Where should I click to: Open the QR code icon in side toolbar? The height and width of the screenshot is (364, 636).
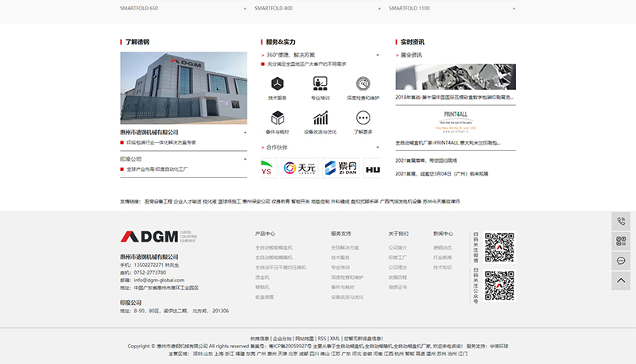click(x=621, y=241)
